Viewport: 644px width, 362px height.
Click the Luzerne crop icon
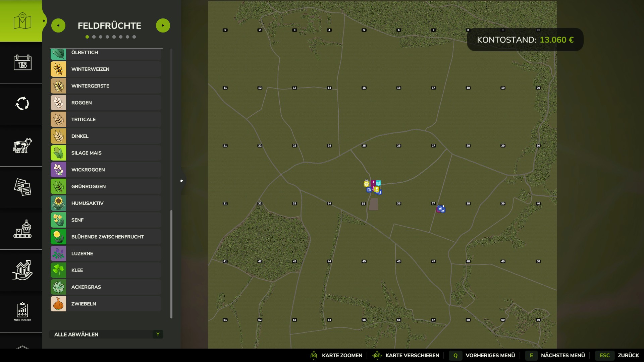point(58,253)
